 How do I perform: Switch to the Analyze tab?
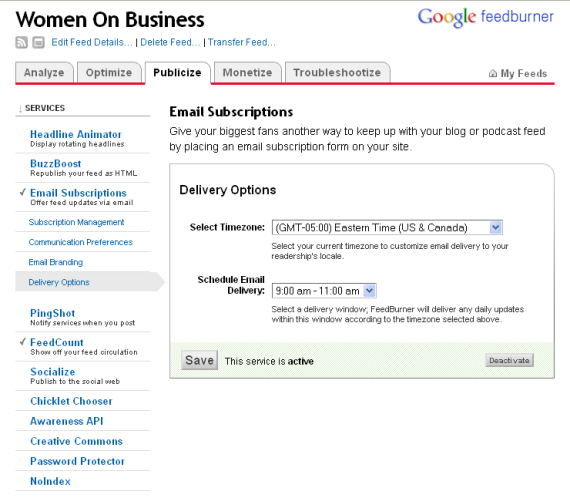point(44,73)
